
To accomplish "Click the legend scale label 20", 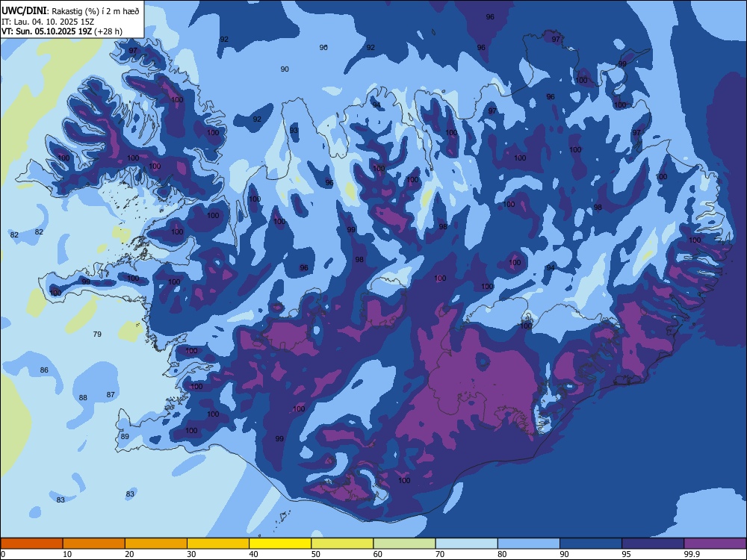I will point(129,554).
